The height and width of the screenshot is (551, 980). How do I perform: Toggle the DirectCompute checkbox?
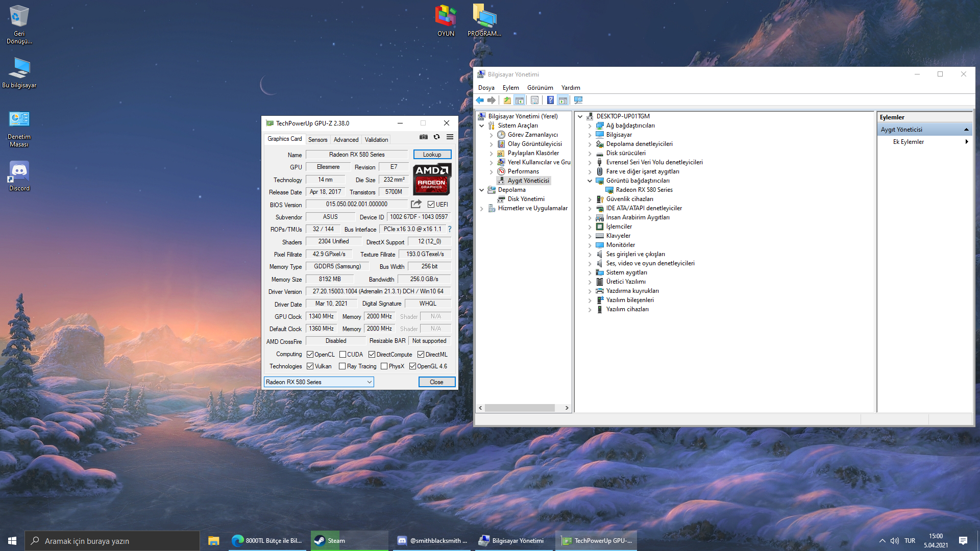(372, 355)
